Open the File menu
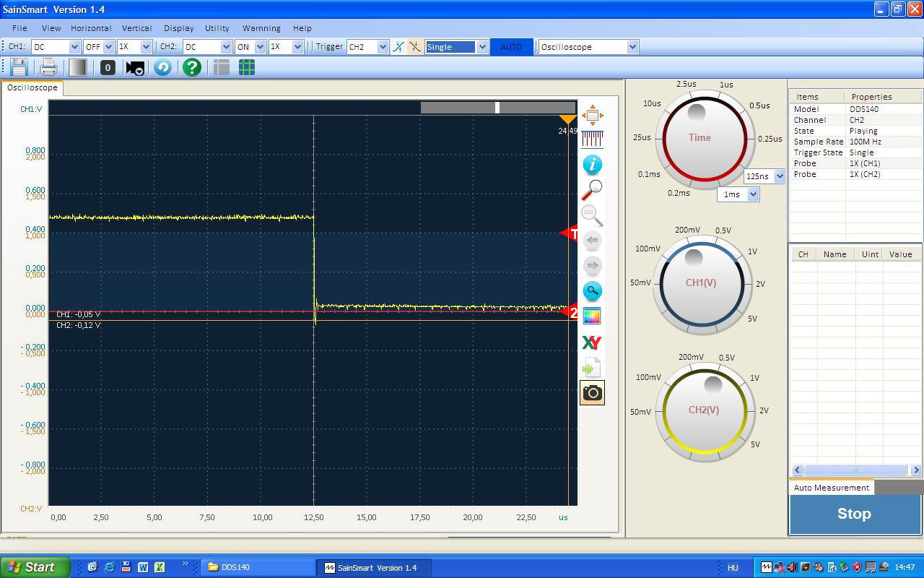 tap(19, 28)
